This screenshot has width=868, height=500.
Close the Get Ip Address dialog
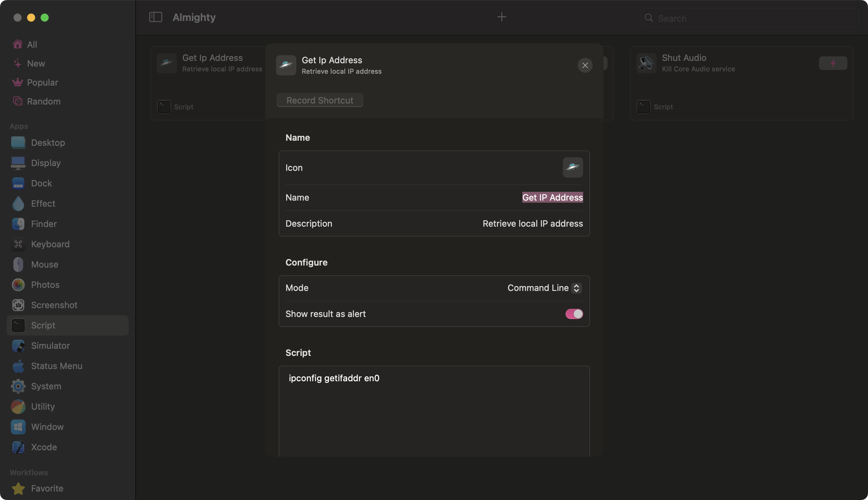pos(585,65)
